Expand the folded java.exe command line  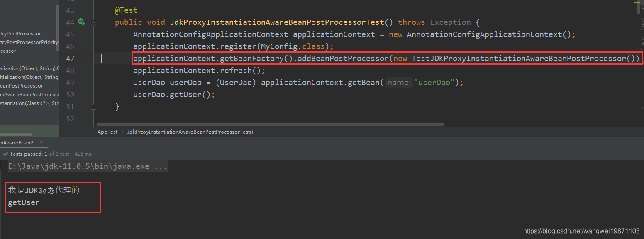(x=88, y=167)
